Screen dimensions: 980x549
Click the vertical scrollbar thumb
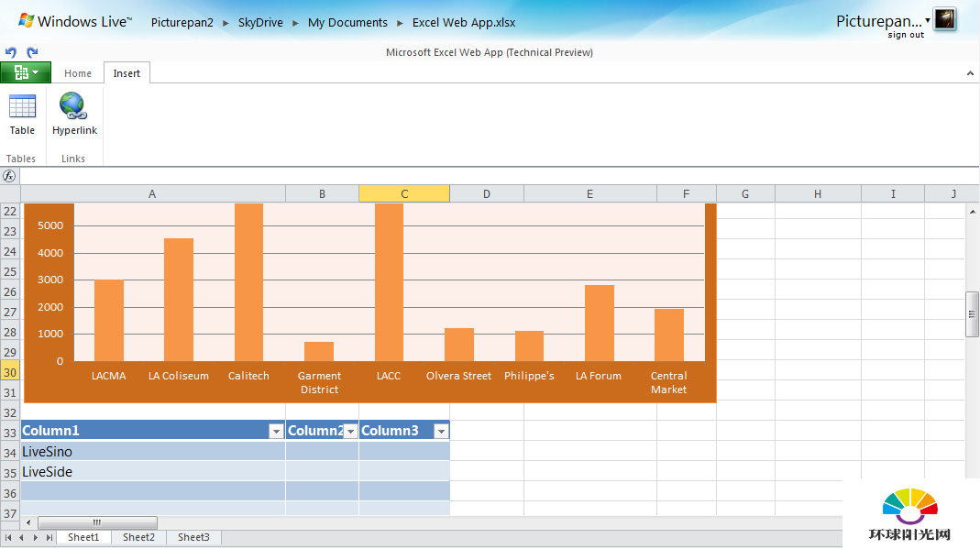[972, 314]
